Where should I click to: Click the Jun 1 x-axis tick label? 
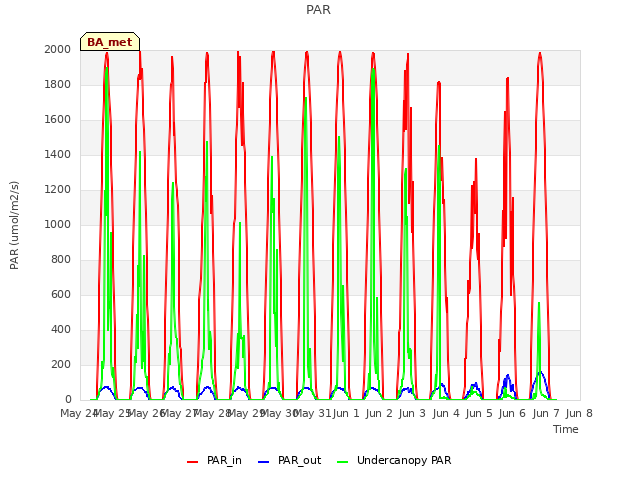(x=346, y=413)
